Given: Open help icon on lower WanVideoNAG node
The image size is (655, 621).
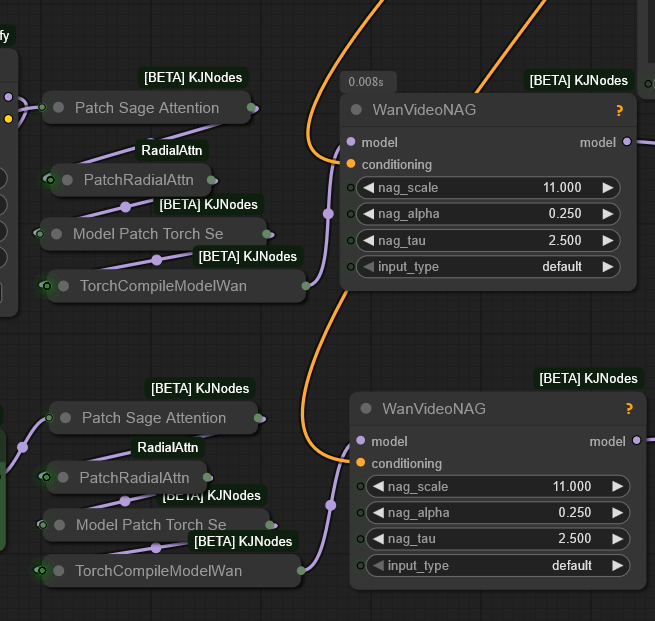Looking at the screenshot, I should coord(629,409).
